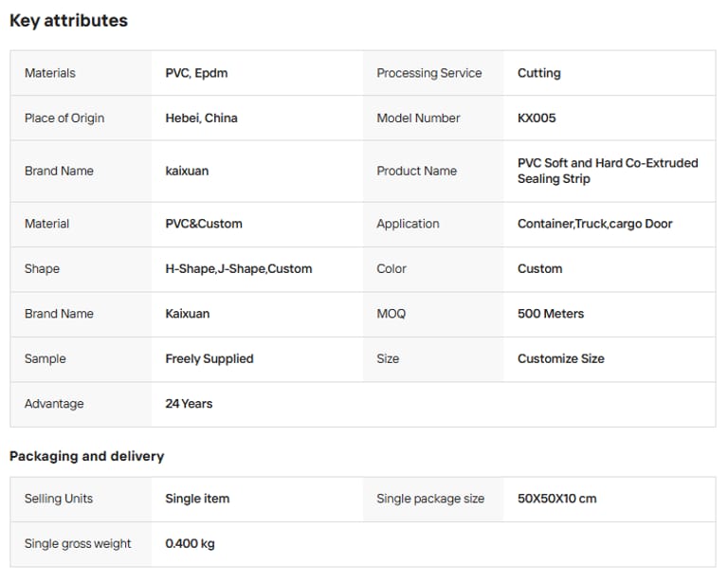The height and width of the screenshot is (583, 728).
Task: Click the 50X50X10 cm package size
Action: pyautogui.click(x=556, y=499)
